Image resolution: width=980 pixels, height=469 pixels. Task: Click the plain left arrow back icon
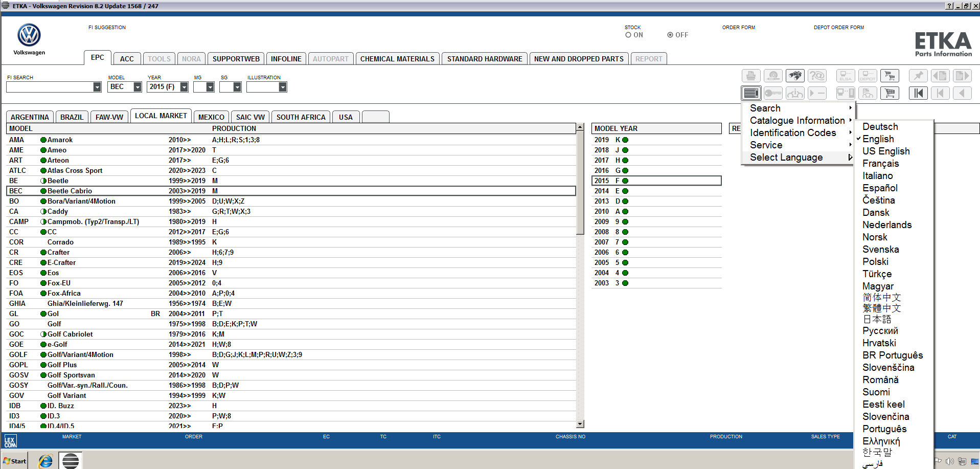[x=962, y=93]
